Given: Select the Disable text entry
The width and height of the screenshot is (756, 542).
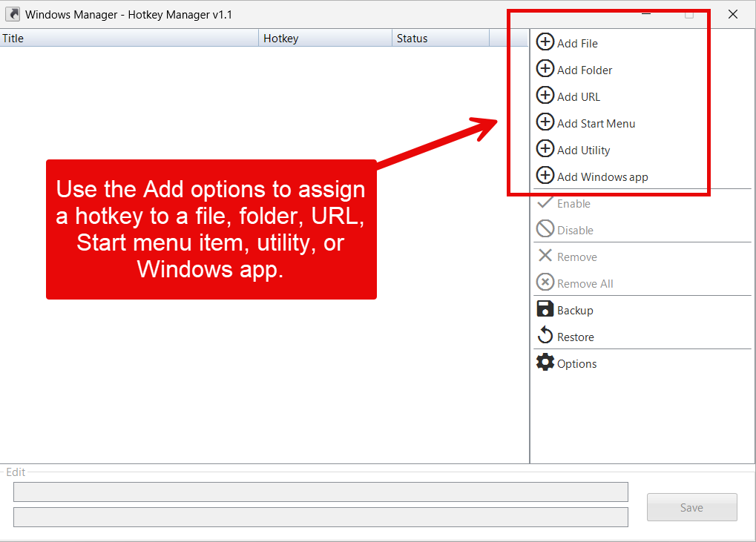Looking at the screenshot, I should click(x=575, y=231).
